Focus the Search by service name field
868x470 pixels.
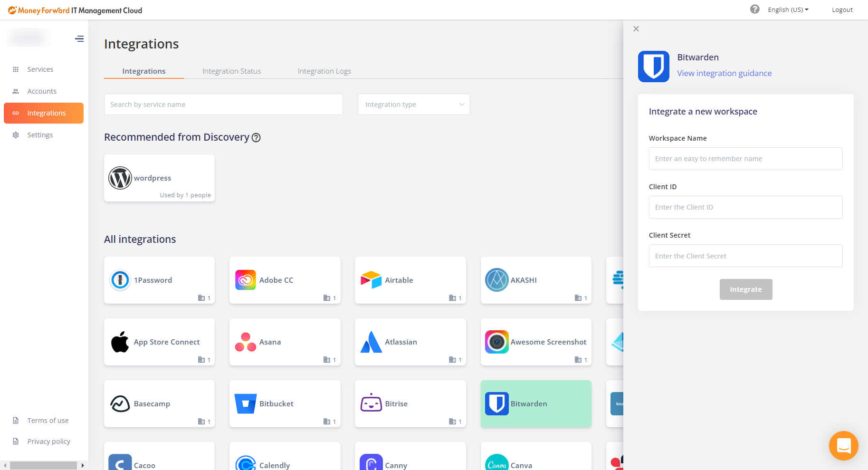[x=223, y=105]
